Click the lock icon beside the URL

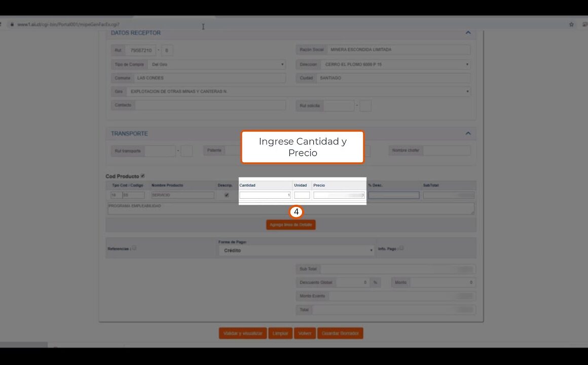[12, 24]
